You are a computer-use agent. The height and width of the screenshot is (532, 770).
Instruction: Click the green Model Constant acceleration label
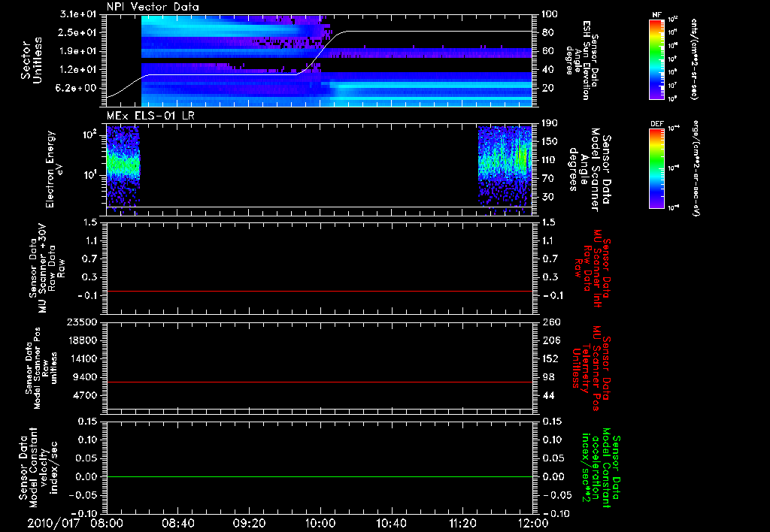coord(601,469)
